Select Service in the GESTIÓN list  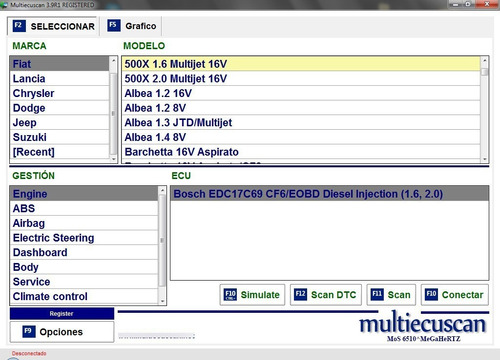point(84,282)
